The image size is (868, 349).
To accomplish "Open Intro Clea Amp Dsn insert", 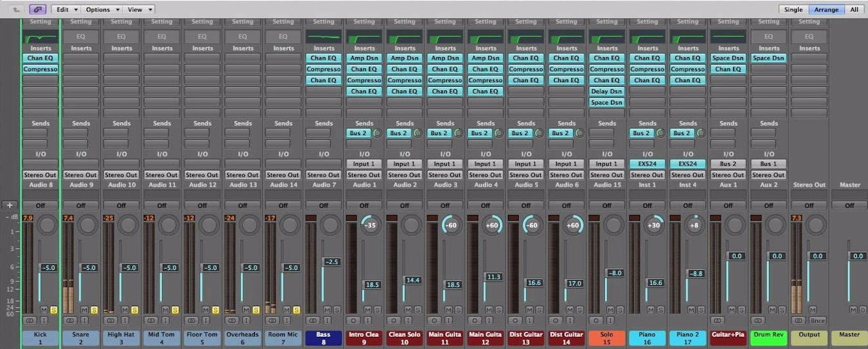I will click(x=363, y=58).
